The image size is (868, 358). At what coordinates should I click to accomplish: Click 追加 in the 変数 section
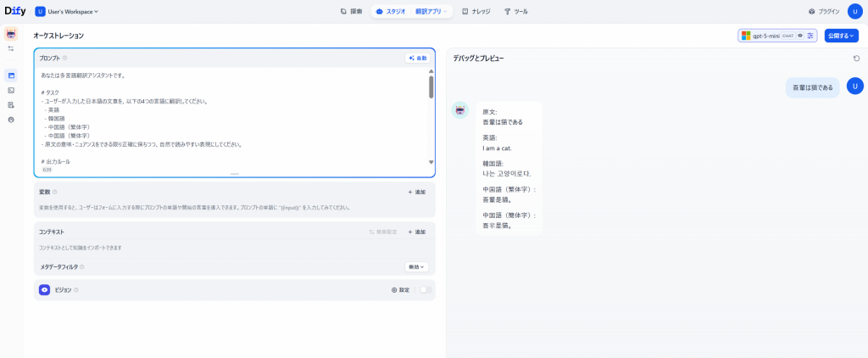coord(416,193)
